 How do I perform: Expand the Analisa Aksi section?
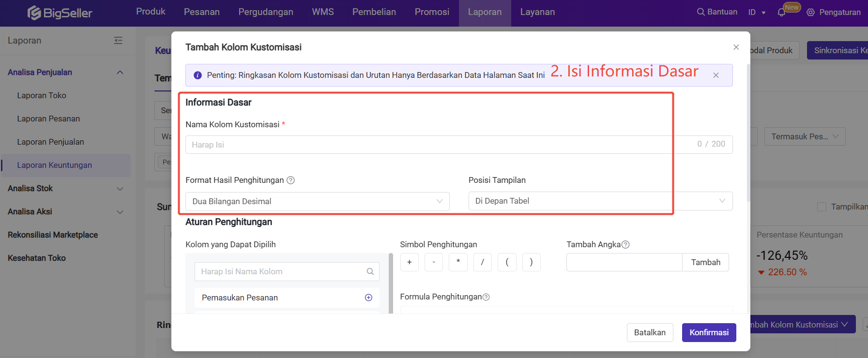coord(120,212)
